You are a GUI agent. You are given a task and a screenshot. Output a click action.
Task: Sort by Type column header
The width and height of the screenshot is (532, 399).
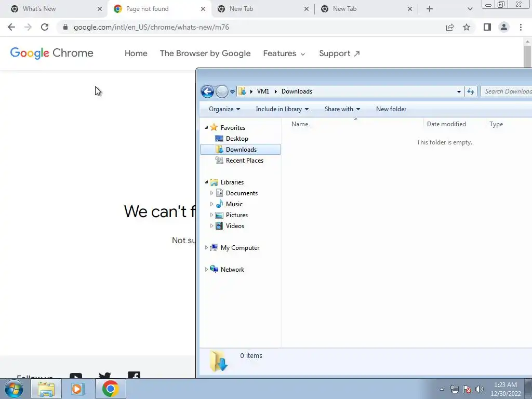pyautogui.click(x=509, y=124)
